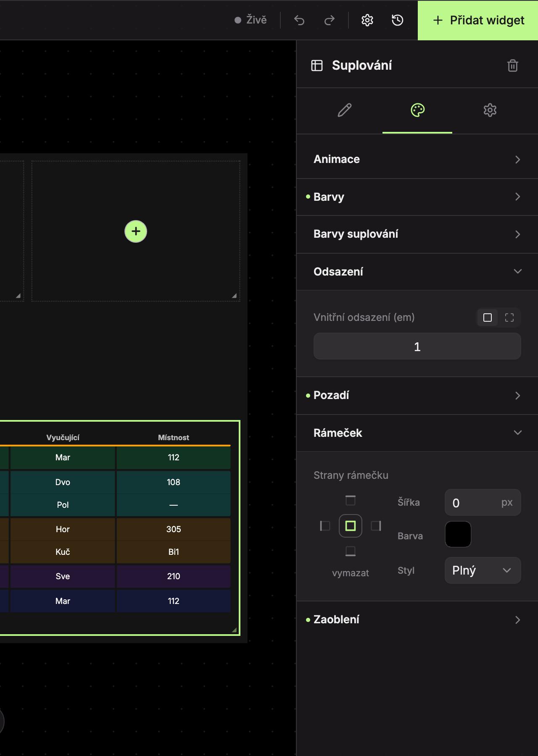The image size is (538, 756).
Task: Switch to the pencil edit tab
Action: coord(345,110)
